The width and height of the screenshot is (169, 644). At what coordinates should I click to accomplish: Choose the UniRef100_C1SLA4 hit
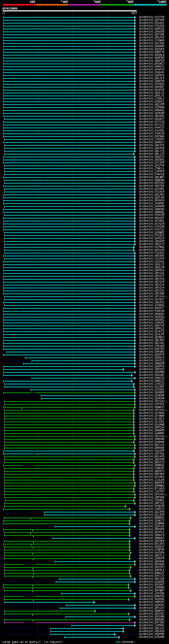coord(152,480)
